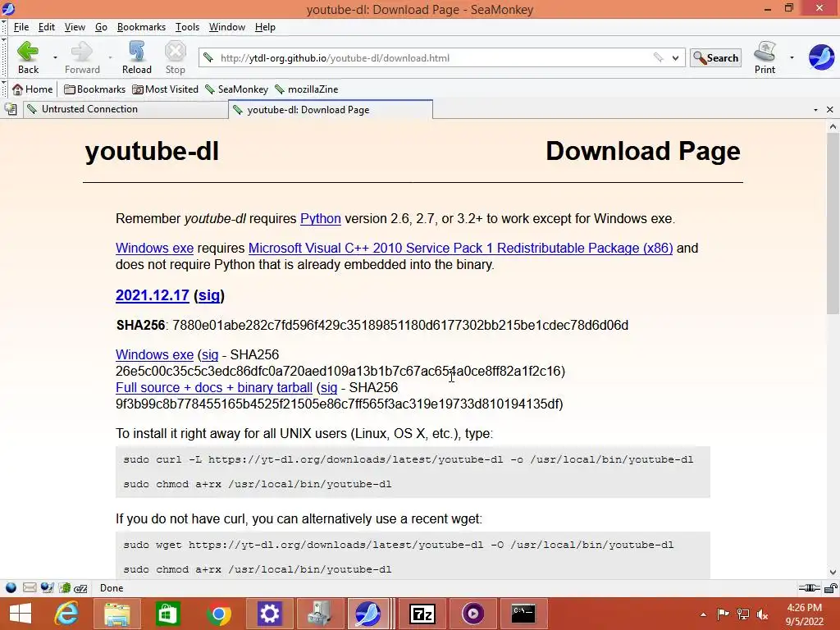This screenshot has height=630, width=840.
Task: Print the page with Print button
Action: 765,57
